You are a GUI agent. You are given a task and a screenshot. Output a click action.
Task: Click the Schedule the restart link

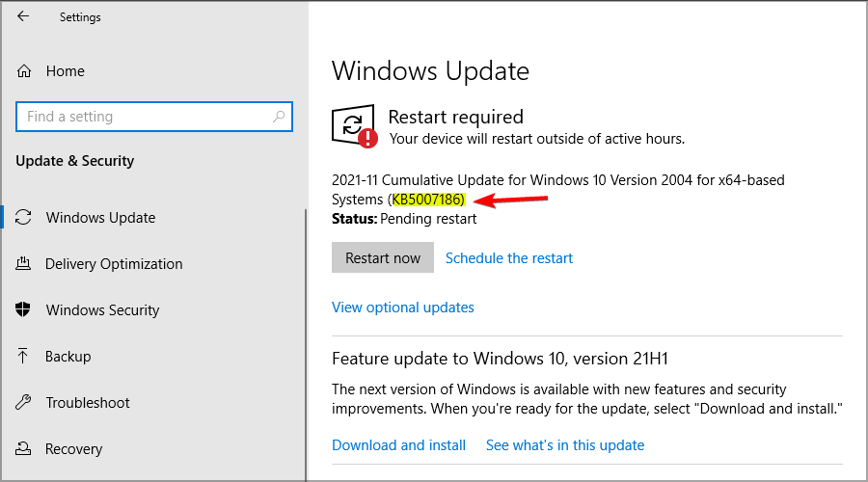(x=509, y=258)
